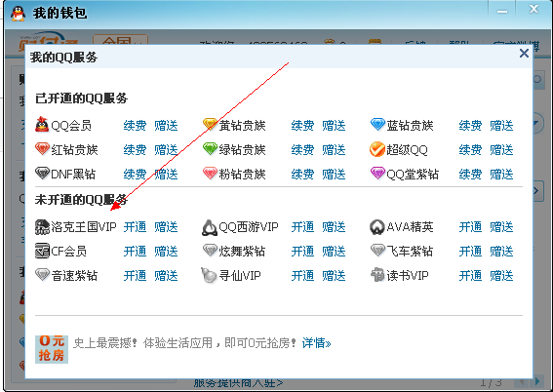Screen dimensions: 553x392
Task: Click the QQ penguin icon in title bar
Action: [18, 14]
